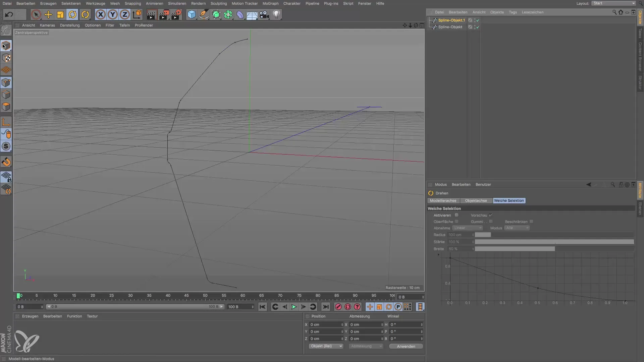Image resolution: width=644 pixels, height=362 pixels.
Task: Select the Scale tool
Action: tap(60, 14)
